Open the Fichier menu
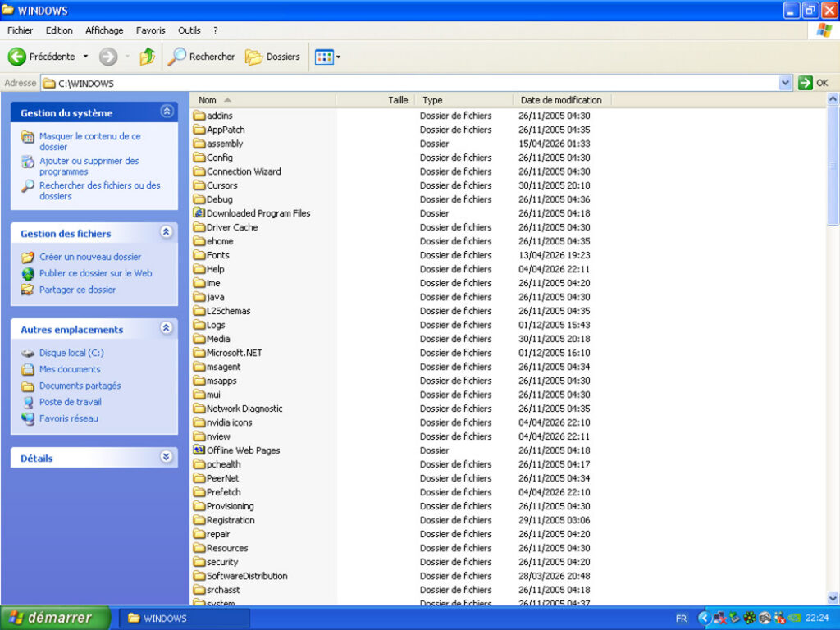The image size is (840, 630). tap(20, 30)
